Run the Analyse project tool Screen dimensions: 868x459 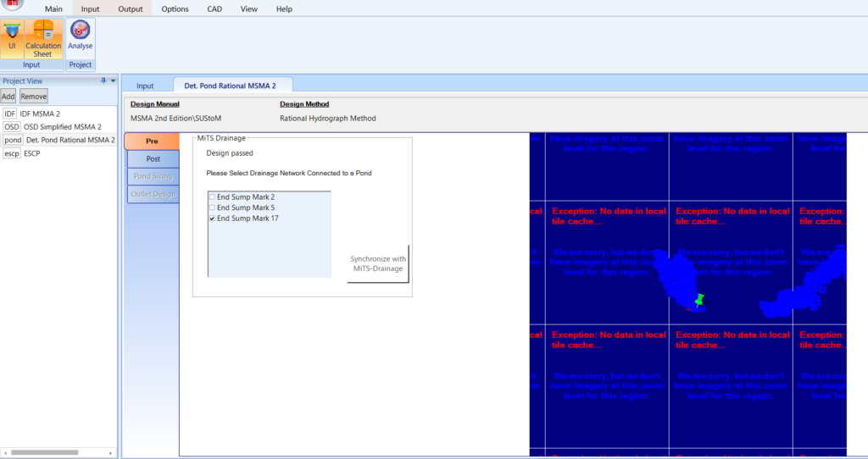pos(81,36)
